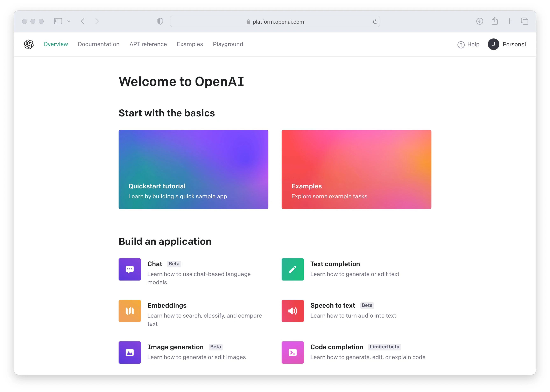Open the Text completion title link
This screenshot has width=550, height=392.
click(x=335, y=264)
